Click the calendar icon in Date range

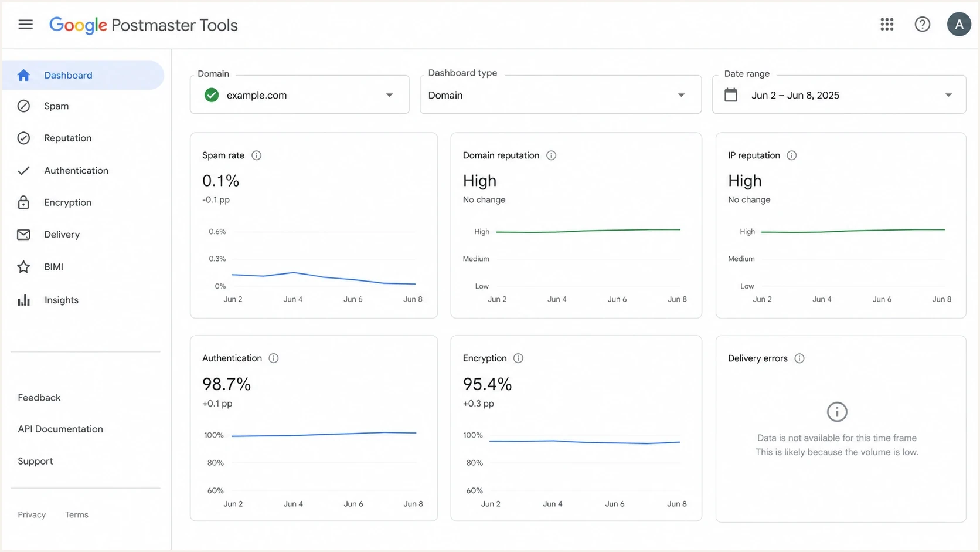click(731, 95)
